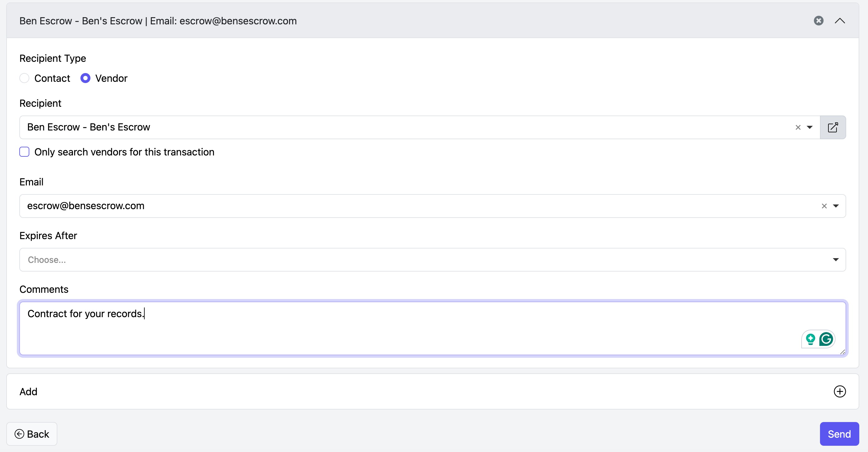Open the vendor record via the external link icon
Screen dimensions: 868x452
(x=833, y=127)
